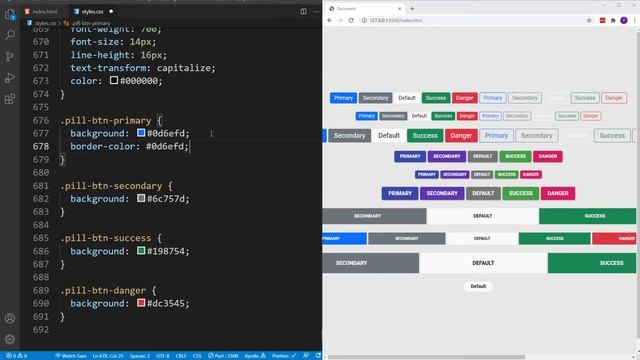The width and height of the screenshot is (640, 360).
Task: Open color picker for the #dc3545 swatch
Action: point(141,303)
